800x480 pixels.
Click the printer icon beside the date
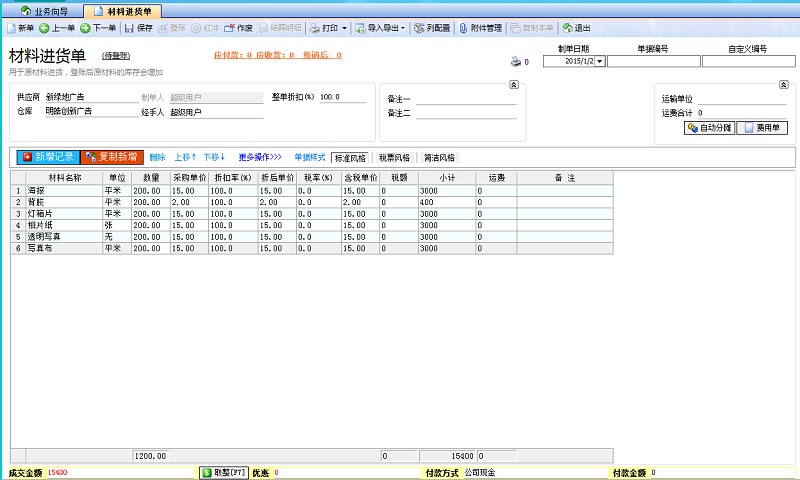(516, 61)
